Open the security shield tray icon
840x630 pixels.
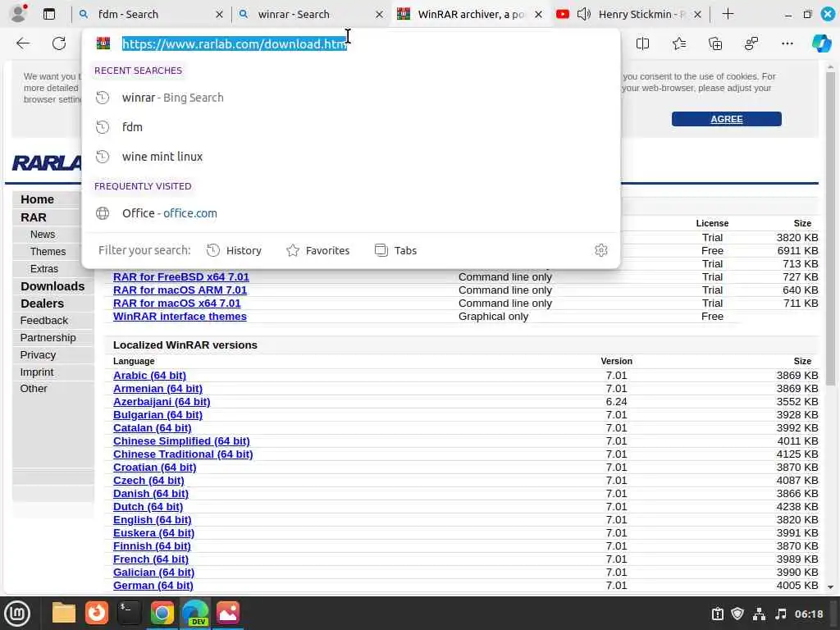point(737,614)
